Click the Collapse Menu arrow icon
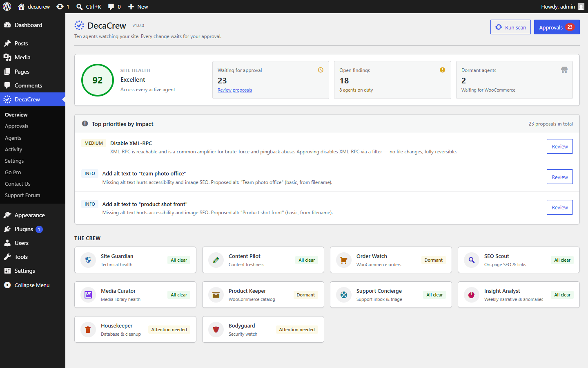Screen dimensions: 588x368 point(7,285)
